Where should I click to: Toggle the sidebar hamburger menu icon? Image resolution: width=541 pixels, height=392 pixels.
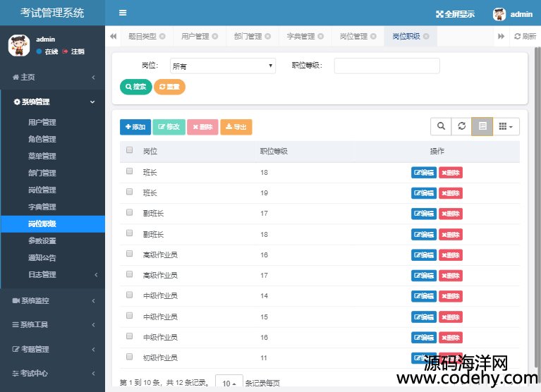[123, 13]
